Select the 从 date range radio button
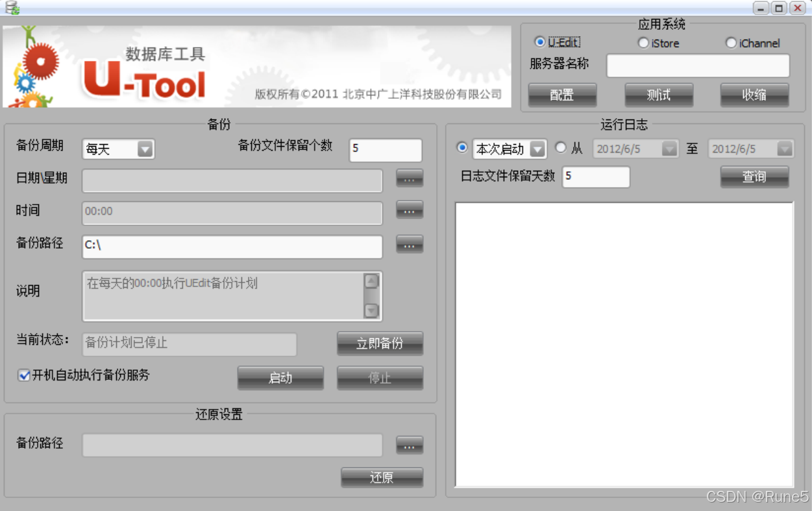 coord(561,147)
